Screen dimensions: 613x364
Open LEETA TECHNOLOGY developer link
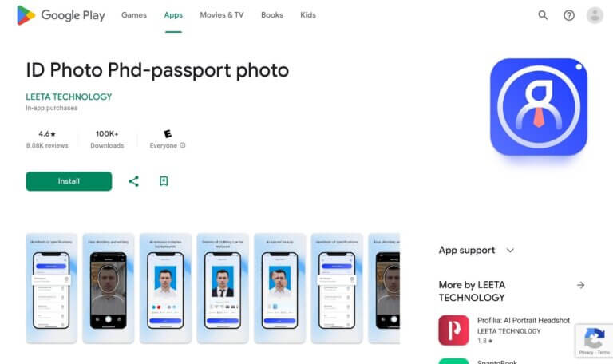point(69,97)
